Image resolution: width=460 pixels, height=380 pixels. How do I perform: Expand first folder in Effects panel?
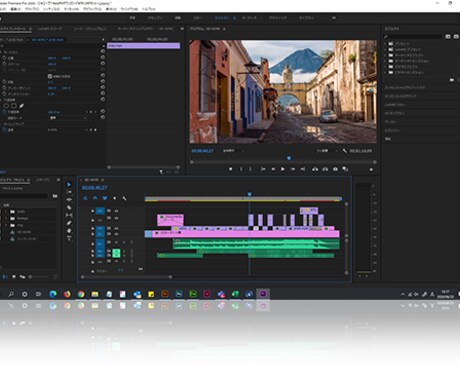[386, 44]
